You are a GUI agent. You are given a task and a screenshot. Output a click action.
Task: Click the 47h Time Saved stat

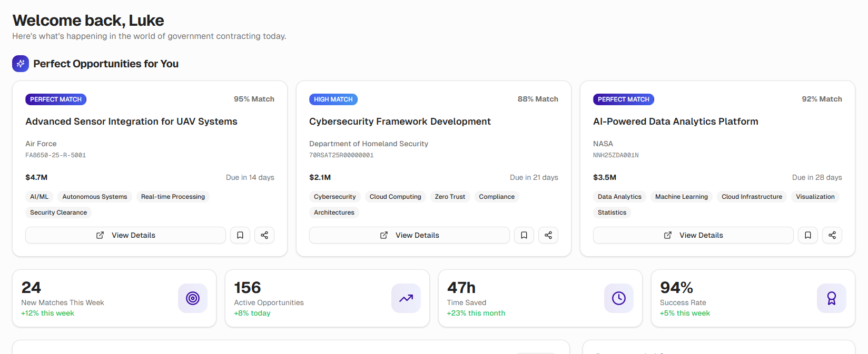540,298
